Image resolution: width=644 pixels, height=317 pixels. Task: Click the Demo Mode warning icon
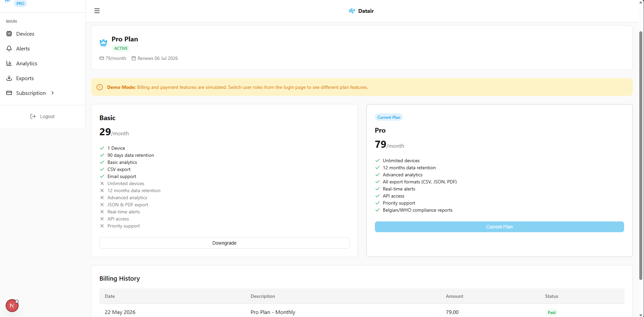click(100, 87)
